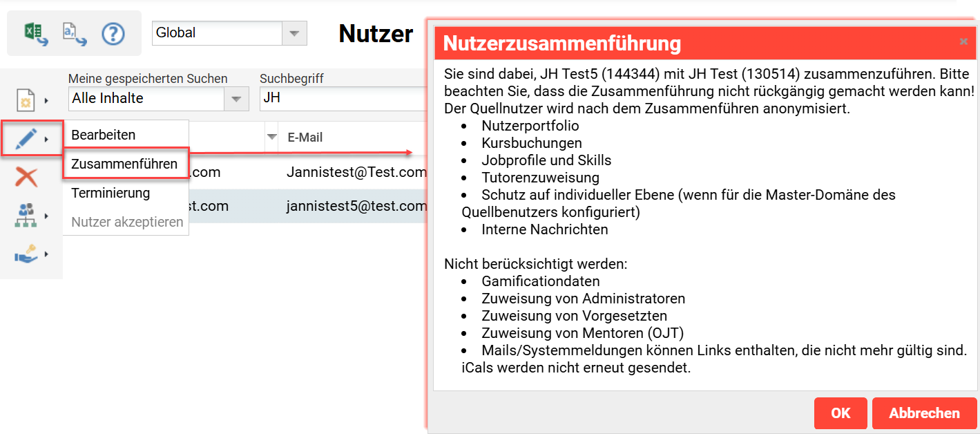Click the Tutorenzuweisung list item
980x434 pixels.
pos(540,178)
